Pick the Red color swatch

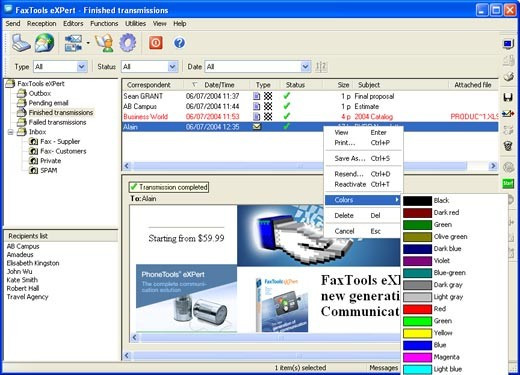[417, 309]
